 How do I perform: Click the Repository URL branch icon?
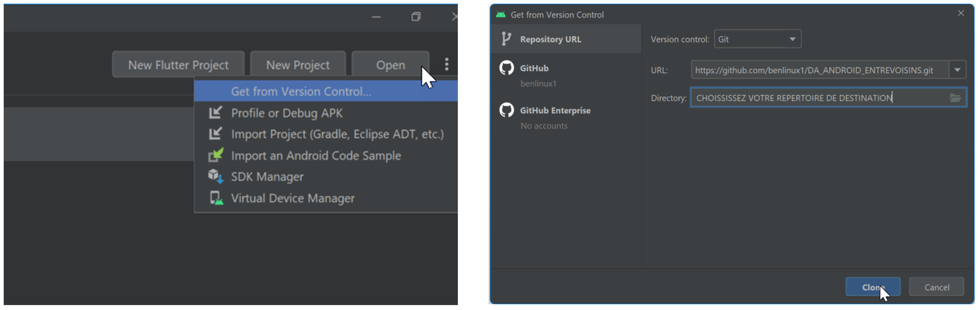click(x=506, y=39)
